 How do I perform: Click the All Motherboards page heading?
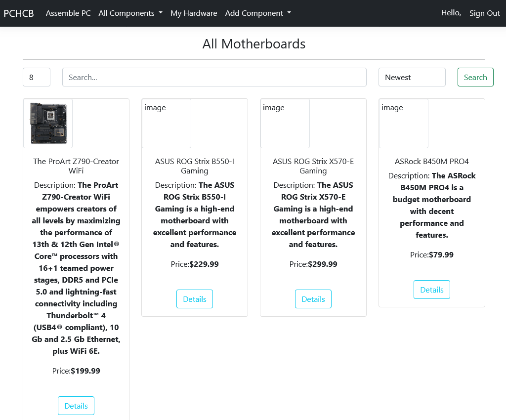(254, 44)
